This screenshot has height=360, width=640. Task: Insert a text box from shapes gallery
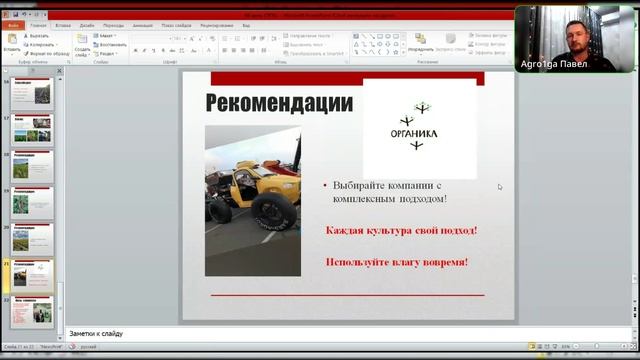click(356, 36)
